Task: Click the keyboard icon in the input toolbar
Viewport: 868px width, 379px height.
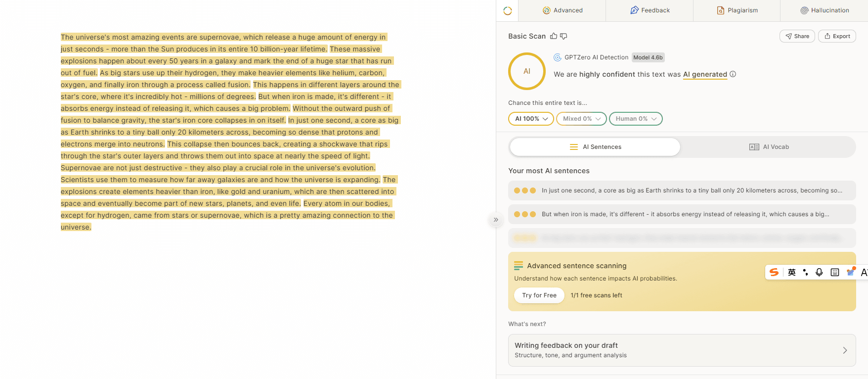Action: [835, 272]
